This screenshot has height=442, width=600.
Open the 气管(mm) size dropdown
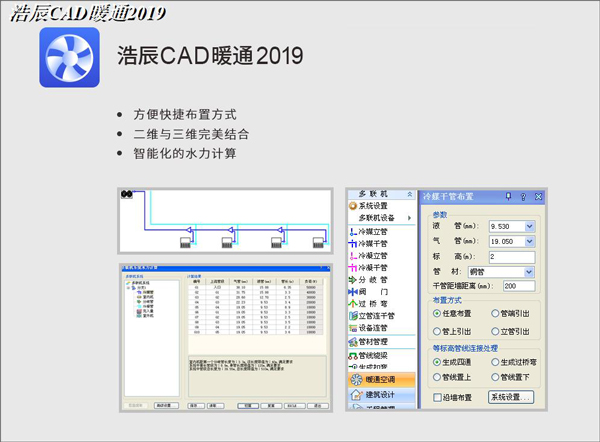click(529, 241)
